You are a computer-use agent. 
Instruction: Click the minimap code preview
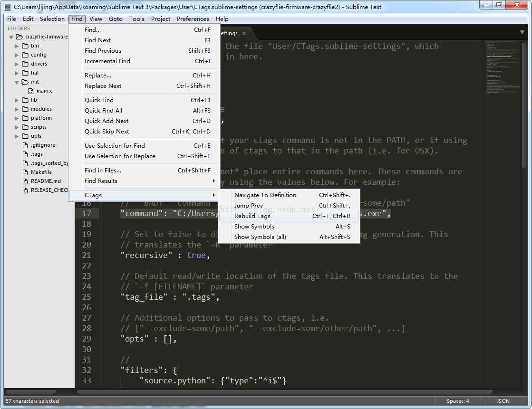click(x=503, y=67)
